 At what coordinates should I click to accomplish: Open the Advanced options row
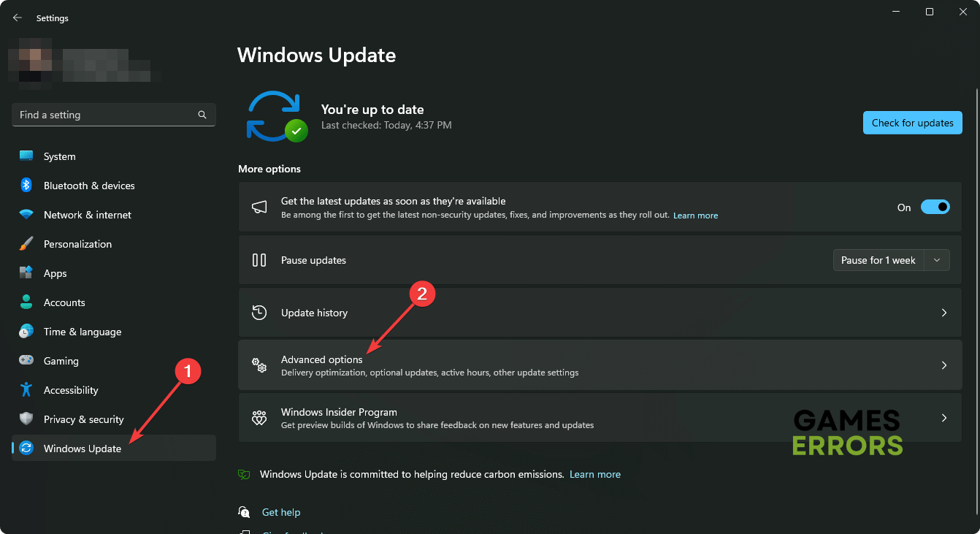point(600,365)
